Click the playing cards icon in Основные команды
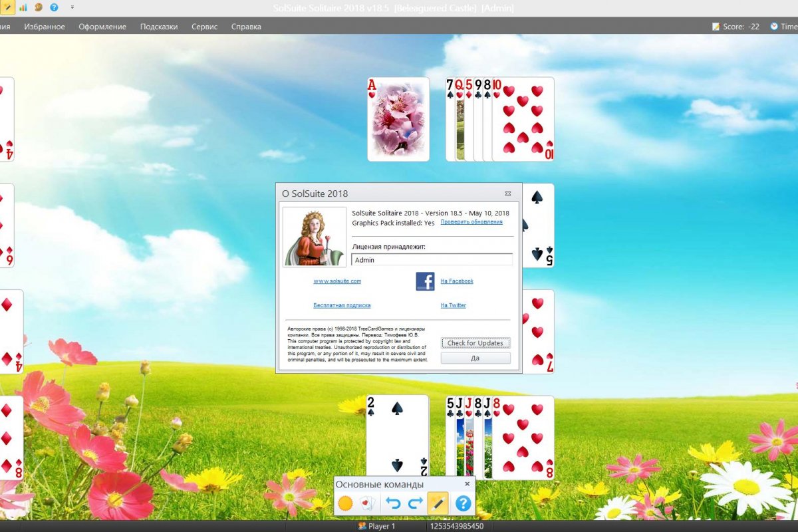Screen dimensions: 798x532 click(x=367, y=503)
